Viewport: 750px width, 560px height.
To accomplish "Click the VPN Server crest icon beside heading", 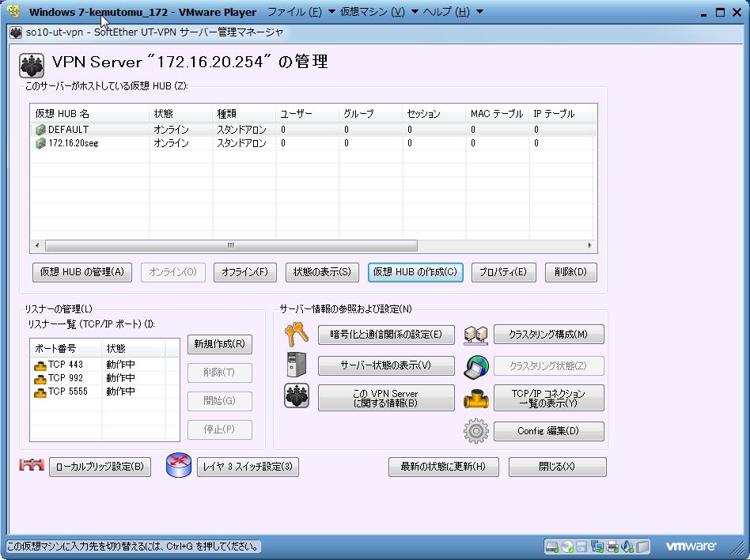I will tap(32, 65).
